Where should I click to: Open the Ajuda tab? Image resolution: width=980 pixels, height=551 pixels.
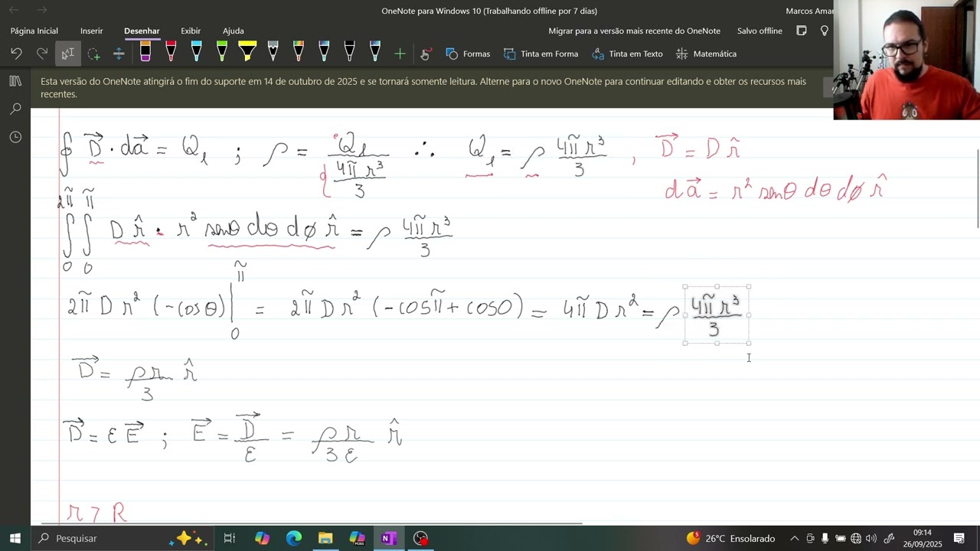point(234,31)
